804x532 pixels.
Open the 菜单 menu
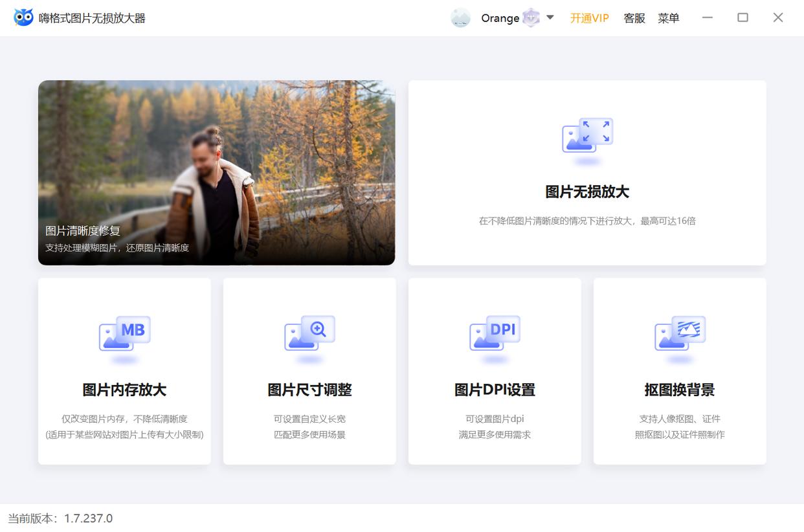(x=669, y=18)
